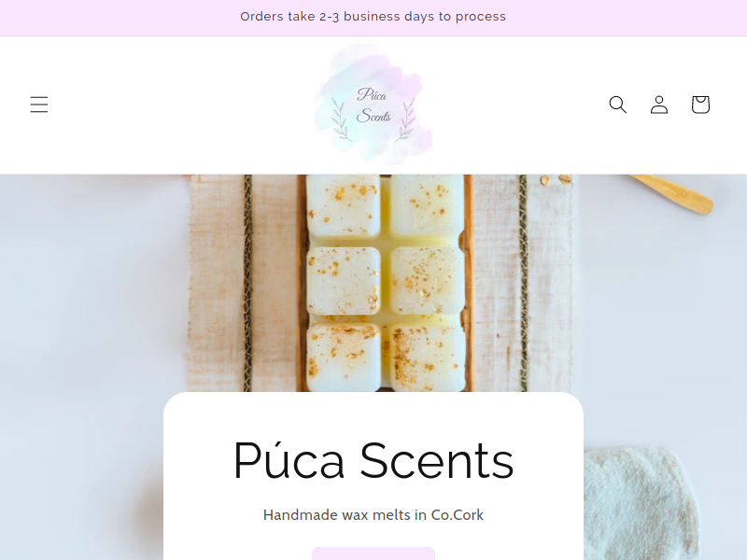747x560 pixels.
Task: Open the search magnifier icon
Action: click(618, 105)
